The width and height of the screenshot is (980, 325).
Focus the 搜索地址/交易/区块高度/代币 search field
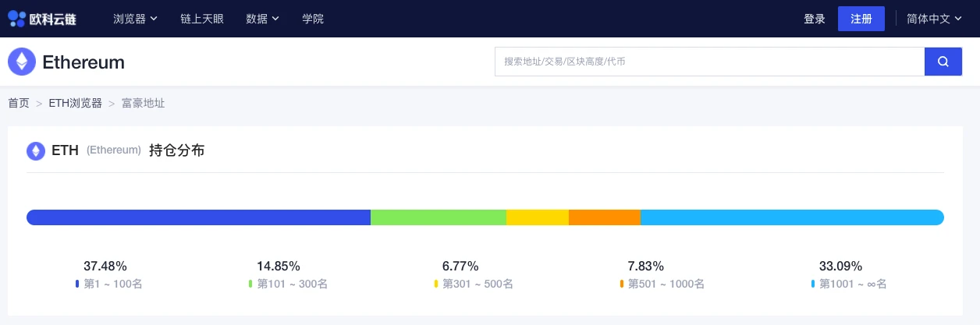tap(709, 62)
